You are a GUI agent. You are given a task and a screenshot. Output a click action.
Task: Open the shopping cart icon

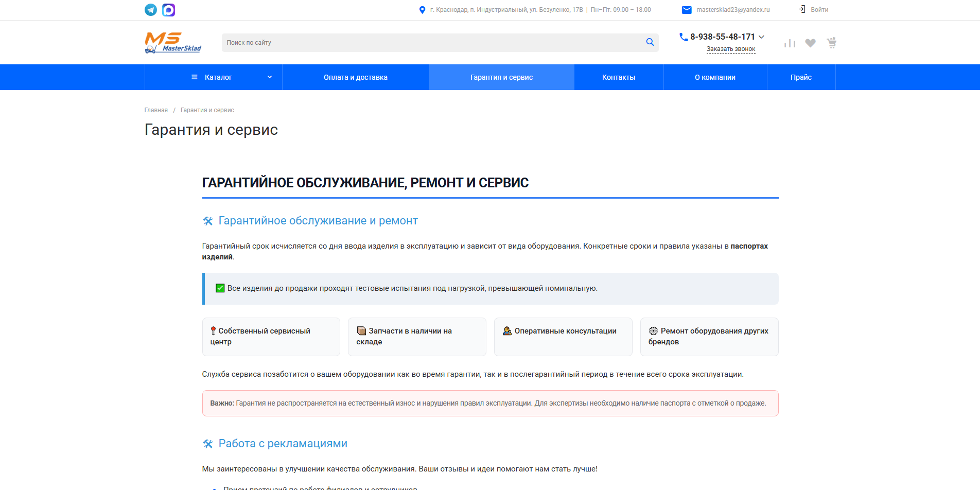pyautogui.click(x=832, y=43)
